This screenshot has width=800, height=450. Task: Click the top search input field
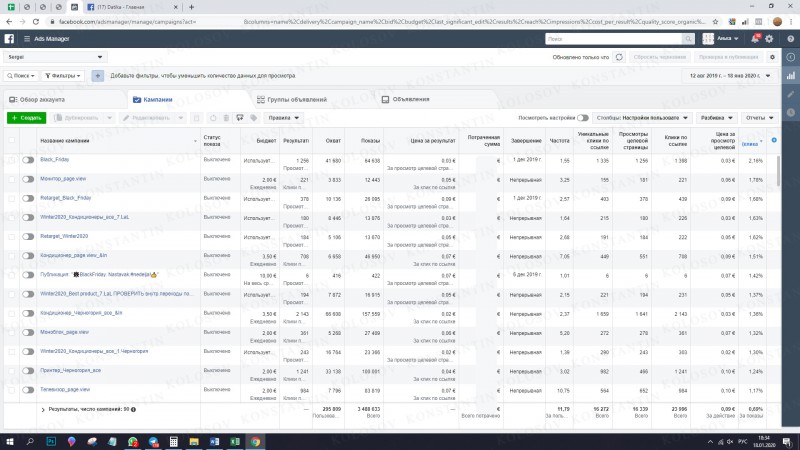pyautogui.click(x=614, y=39)
